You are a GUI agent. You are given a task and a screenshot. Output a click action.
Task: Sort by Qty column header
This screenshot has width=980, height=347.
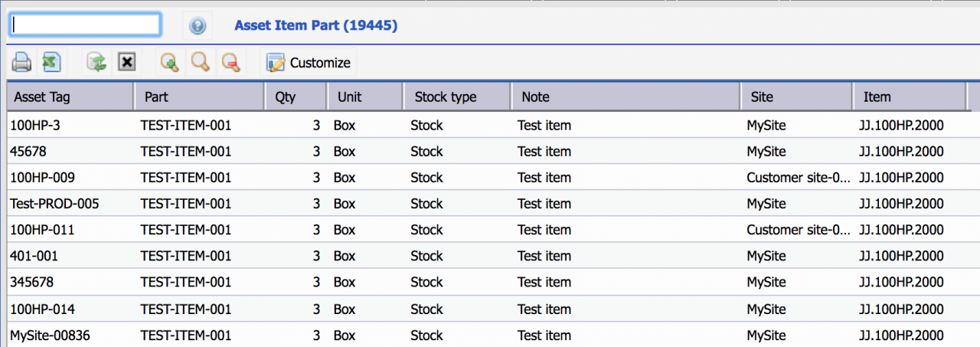[x=296, y=97]
